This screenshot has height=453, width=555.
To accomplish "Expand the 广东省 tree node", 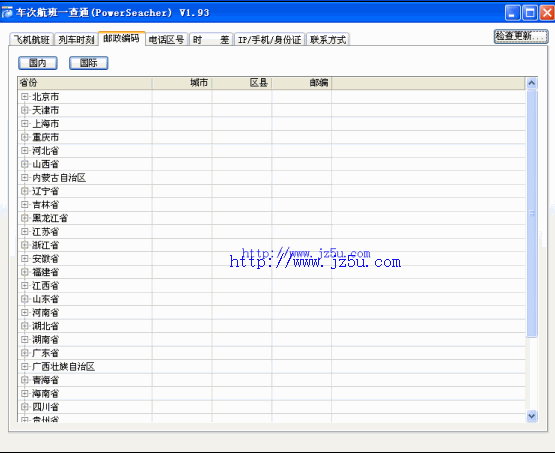I will pos(24,353).
